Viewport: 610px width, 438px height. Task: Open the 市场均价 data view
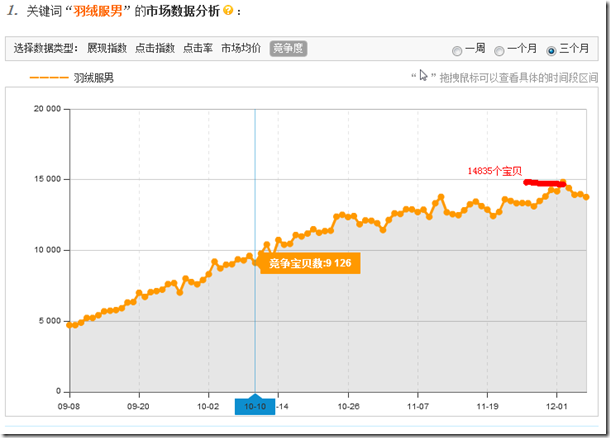pos(241,48)
